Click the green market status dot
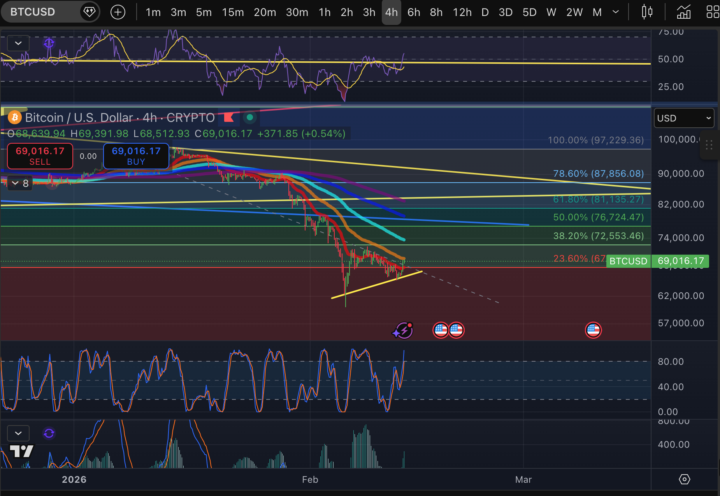The width and height of the screenshot is (720, 496). (x=250, y=118)
